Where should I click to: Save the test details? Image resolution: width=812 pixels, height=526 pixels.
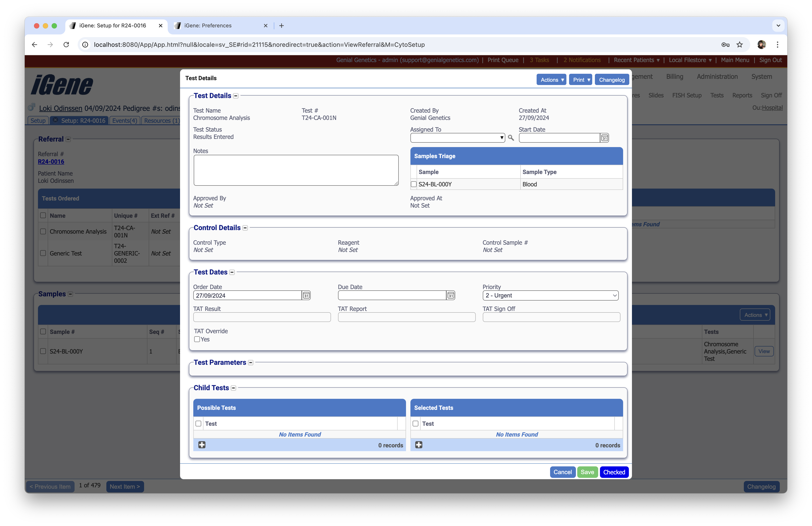[x=587, y=472]
